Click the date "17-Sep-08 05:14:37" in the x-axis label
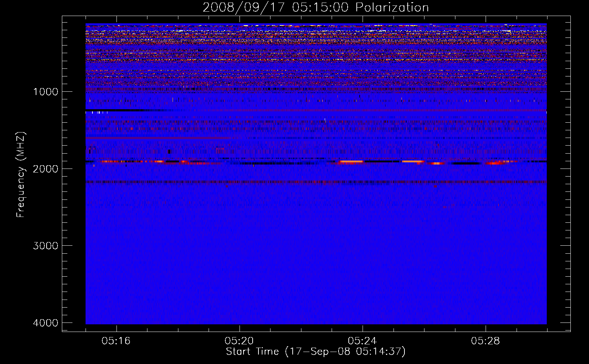 coord(345,352)
